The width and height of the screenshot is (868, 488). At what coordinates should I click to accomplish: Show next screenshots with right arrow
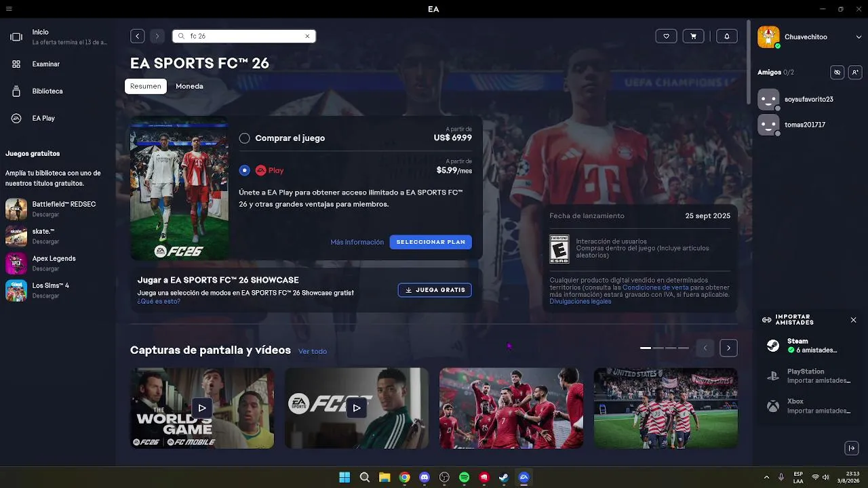(728, 348)
